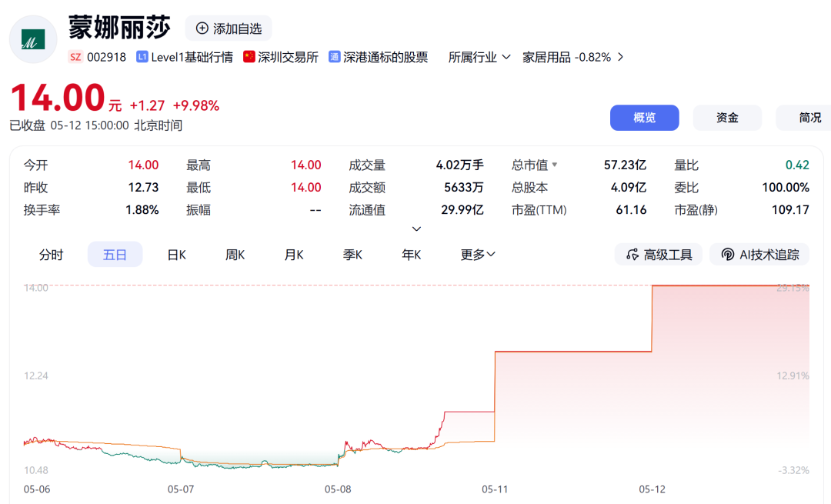The height and width of the screenshot is (504, 831).
Task: Click the 05-11 date axis label
Action: coord(495,489)
